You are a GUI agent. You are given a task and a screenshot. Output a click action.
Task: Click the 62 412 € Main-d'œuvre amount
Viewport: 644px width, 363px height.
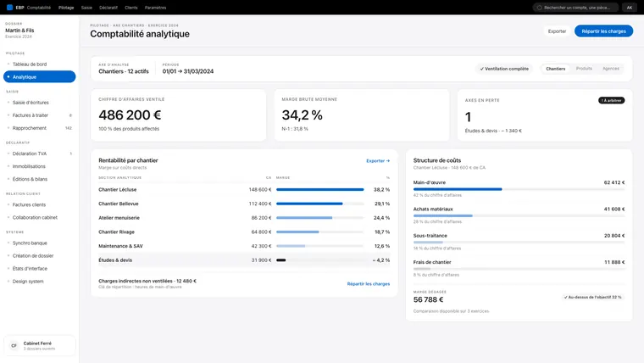[x=614, y=182]
